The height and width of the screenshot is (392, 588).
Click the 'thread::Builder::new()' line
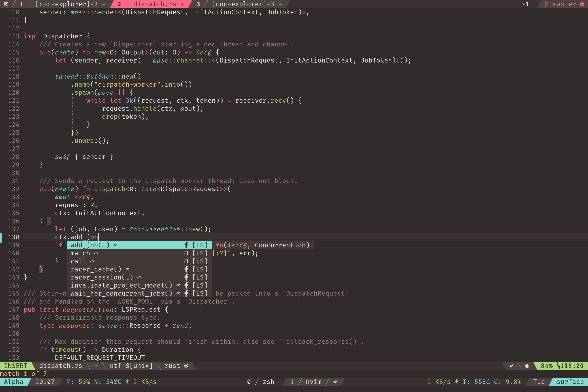click(98, 76)
